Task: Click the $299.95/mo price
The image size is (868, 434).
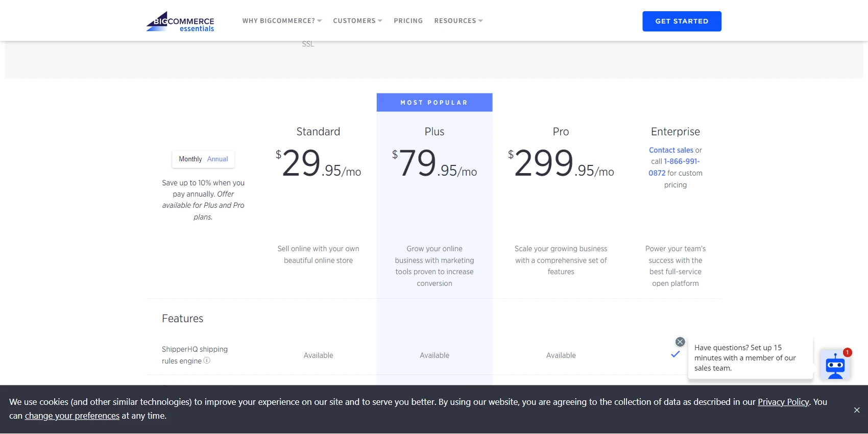Action: click(561, 163)
